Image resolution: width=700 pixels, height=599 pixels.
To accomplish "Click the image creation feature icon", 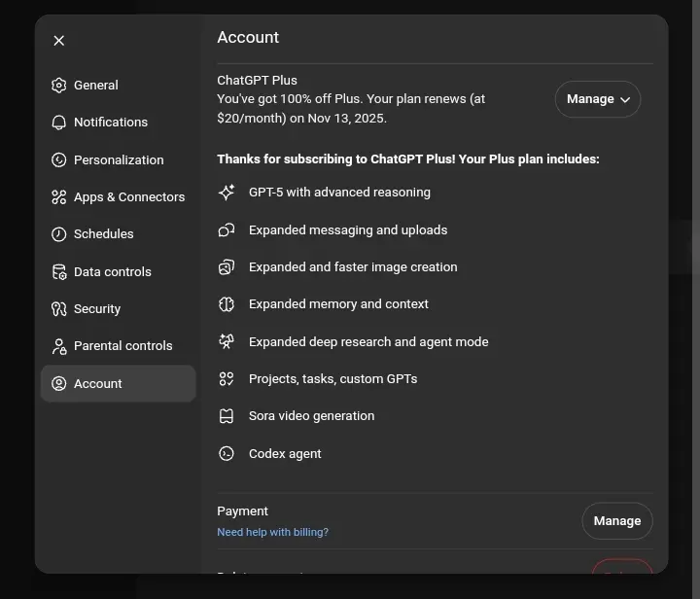I will pyautogui.click(x=227, y=266).
